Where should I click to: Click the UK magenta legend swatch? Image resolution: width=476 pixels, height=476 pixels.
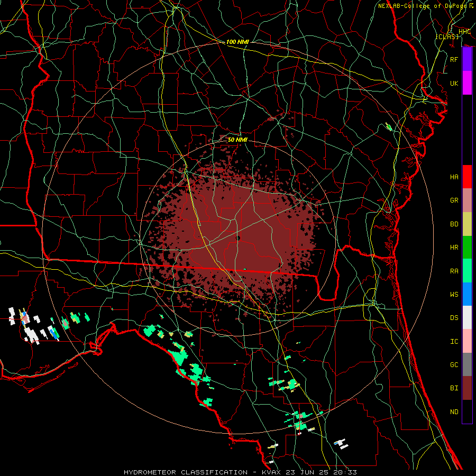click(x=467, y=83)
